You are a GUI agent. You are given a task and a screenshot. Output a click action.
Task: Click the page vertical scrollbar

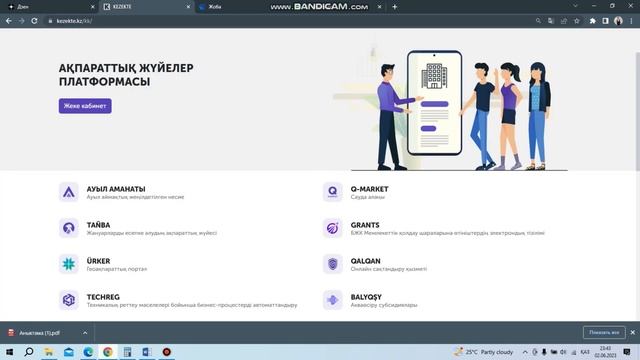[x=638, y=111]
